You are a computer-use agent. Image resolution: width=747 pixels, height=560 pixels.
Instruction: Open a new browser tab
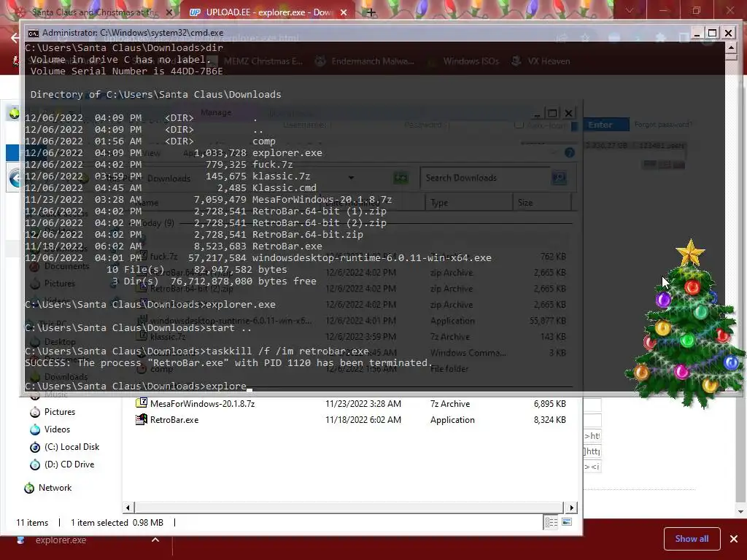tap(371, 12)
